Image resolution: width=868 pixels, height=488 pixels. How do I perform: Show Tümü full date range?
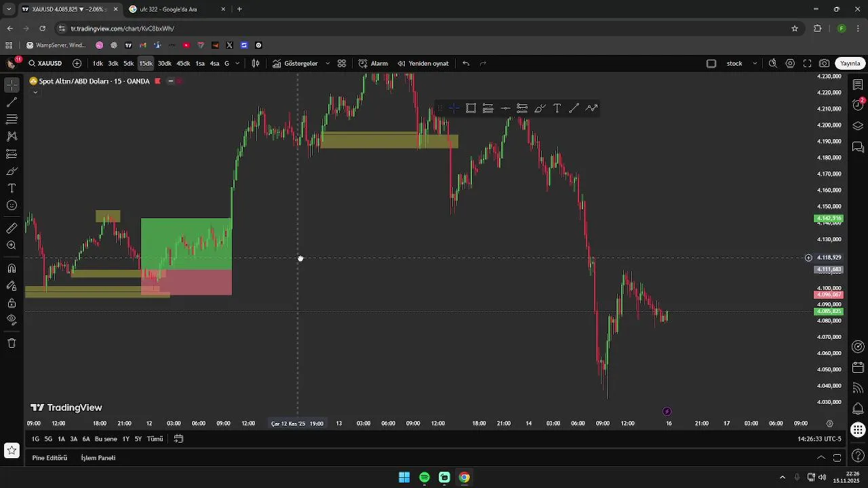(x=155, y=439)
